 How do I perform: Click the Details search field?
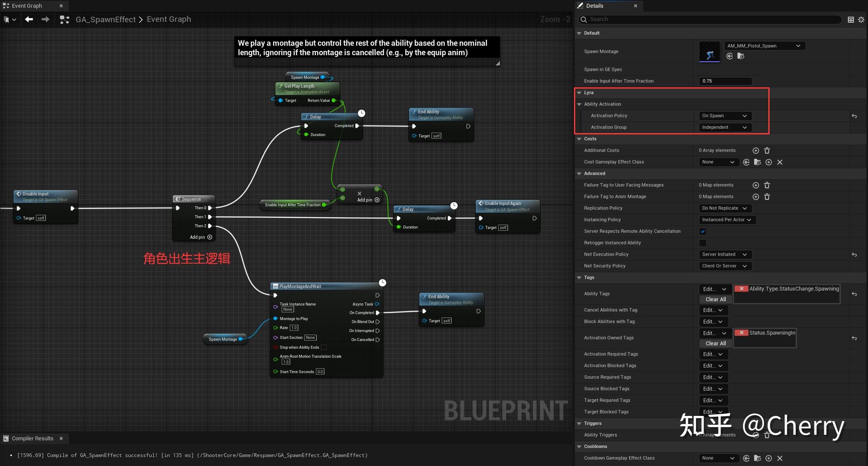(x=710, y=19)
